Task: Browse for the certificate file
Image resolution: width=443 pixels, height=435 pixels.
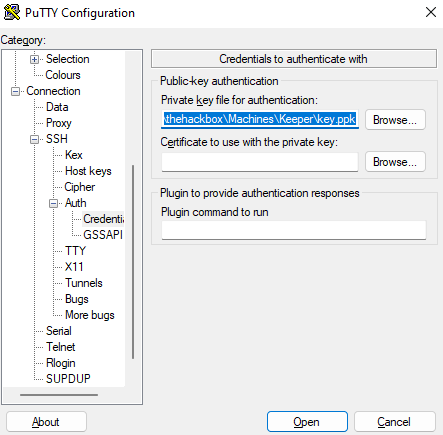Action: tap(395, 162)
